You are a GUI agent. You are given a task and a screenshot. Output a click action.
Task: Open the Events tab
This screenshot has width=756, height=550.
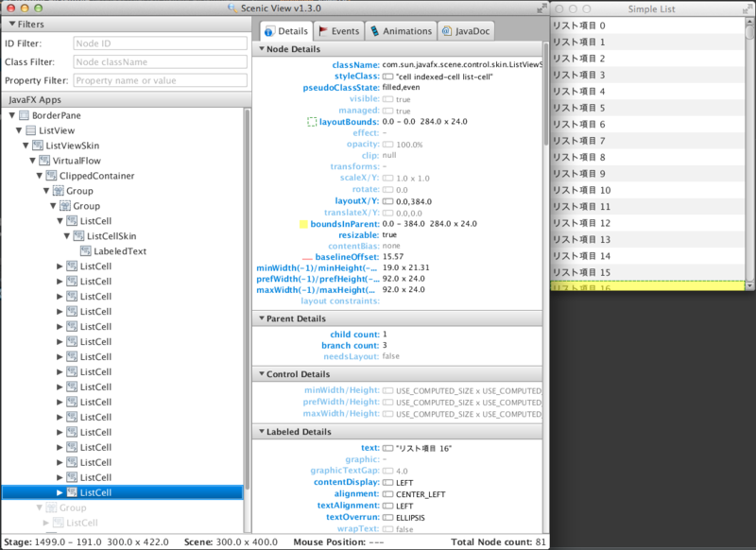339,31
